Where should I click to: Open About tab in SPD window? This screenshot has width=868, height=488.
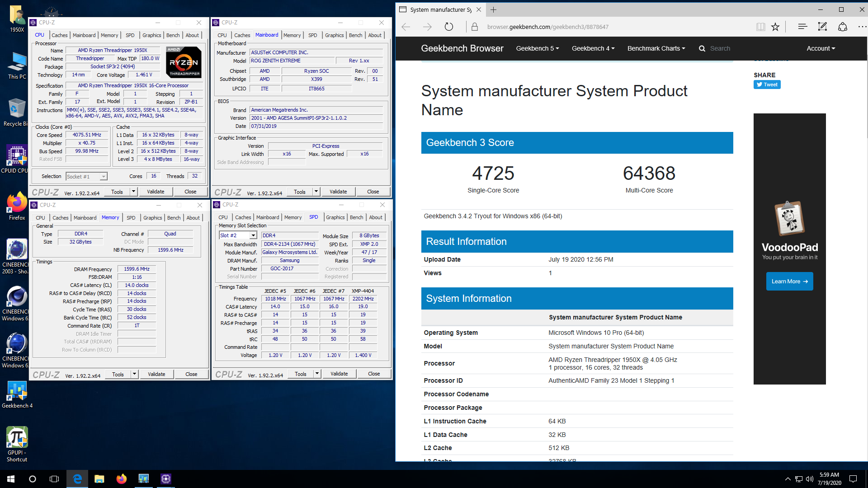point(375,217)
